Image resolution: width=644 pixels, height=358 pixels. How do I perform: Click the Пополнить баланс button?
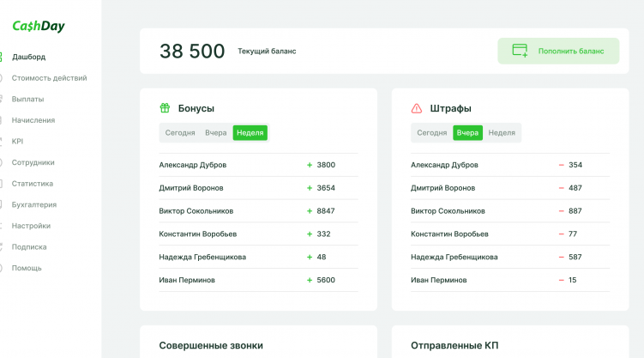(558, 51)
